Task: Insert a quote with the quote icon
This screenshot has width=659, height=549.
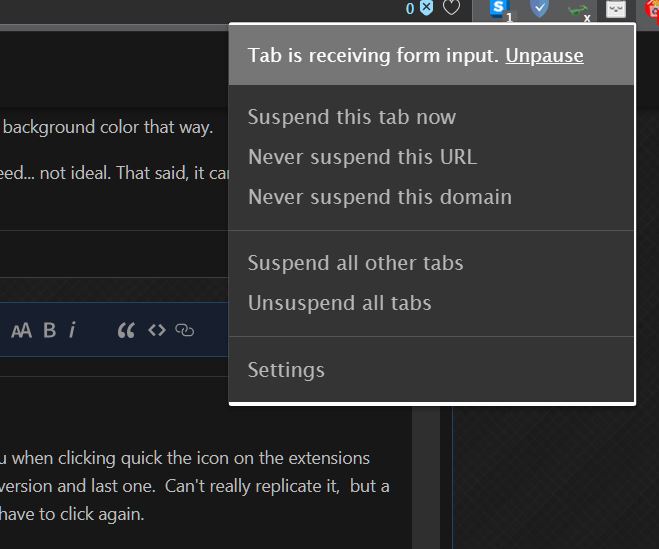Action: pyautogui.click(x=126, y=330)
